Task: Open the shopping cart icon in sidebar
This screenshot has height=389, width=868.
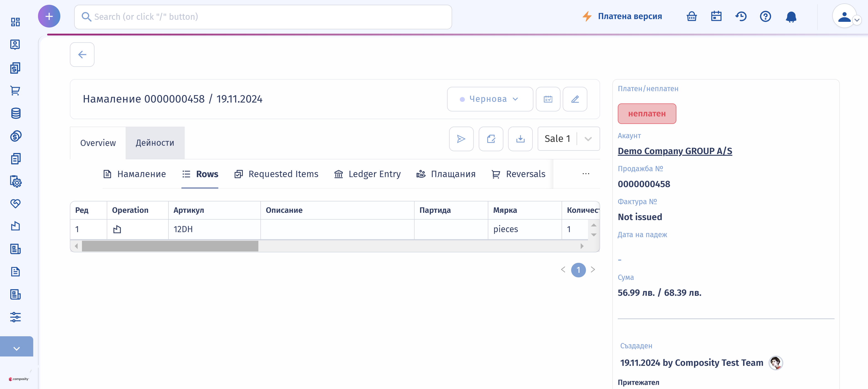Action: (15, 90)
